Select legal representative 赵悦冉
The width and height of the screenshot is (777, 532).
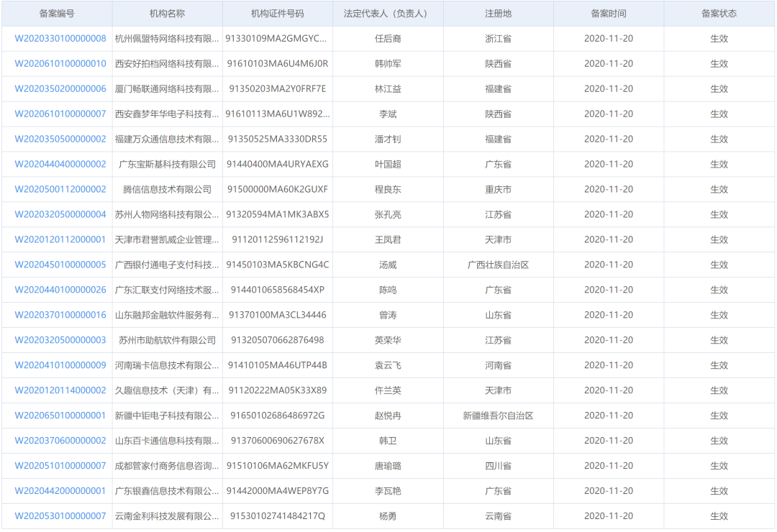point(388,416)
